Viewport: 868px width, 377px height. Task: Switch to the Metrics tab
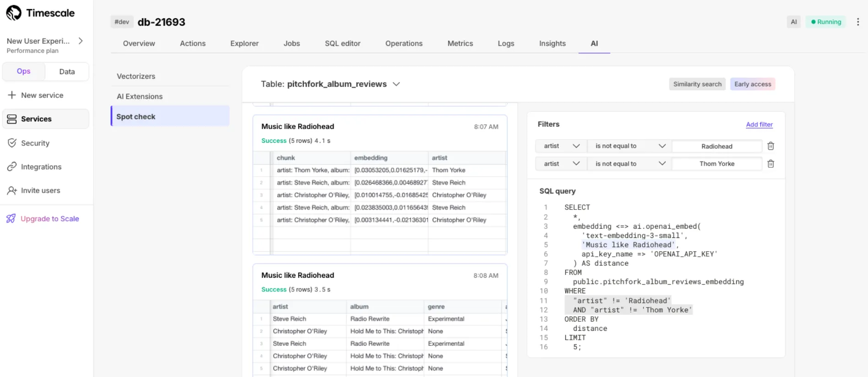pos(460,43)
